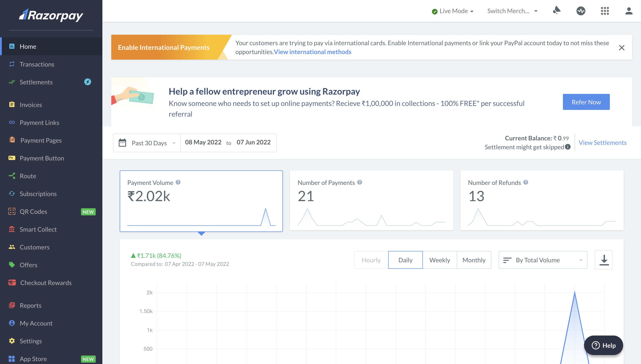Click the Payment Button icon

click(x=12, y=158)
